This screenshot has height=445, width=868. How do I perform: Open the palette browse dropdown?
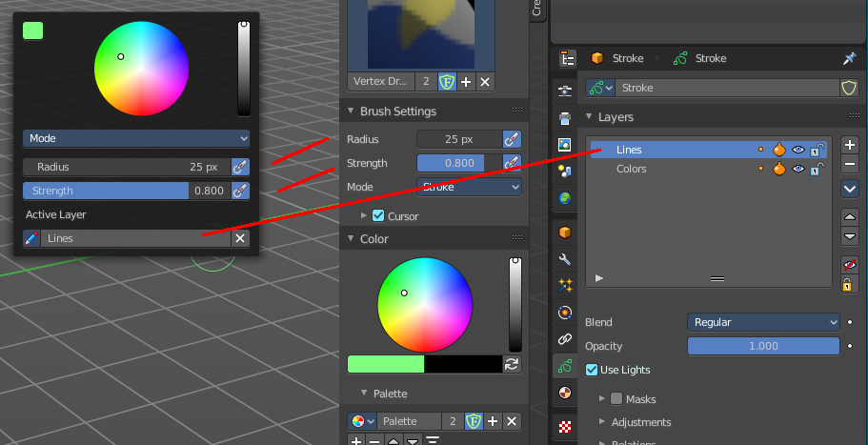(x=363, y=421)
